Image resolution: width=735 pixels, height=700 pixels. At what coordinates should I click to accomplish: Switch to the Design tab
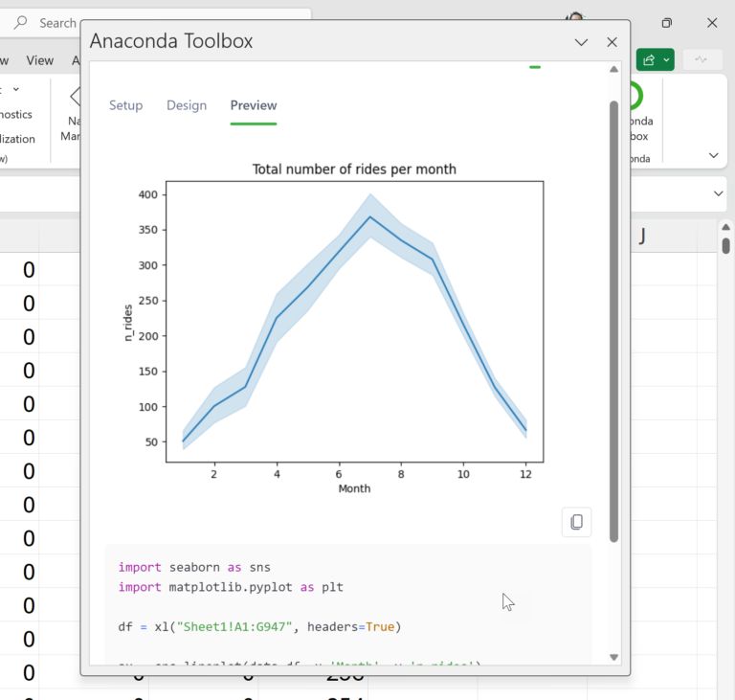pyautogui.click(x=187, y=105)
